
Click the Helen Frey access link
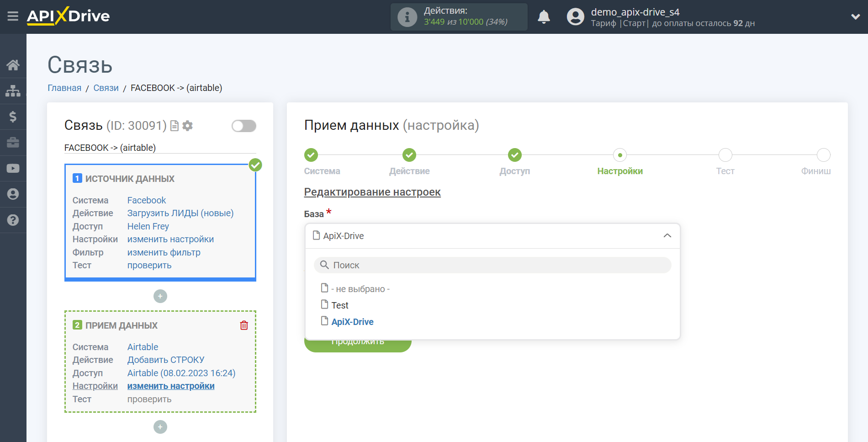coord(148,226)
